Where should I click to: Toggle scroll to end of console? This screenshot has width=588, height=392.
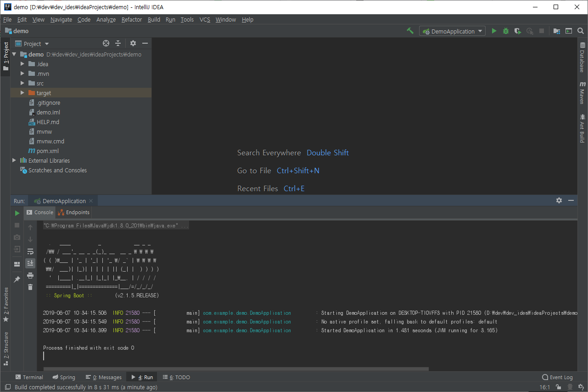(x=30, y=263)
